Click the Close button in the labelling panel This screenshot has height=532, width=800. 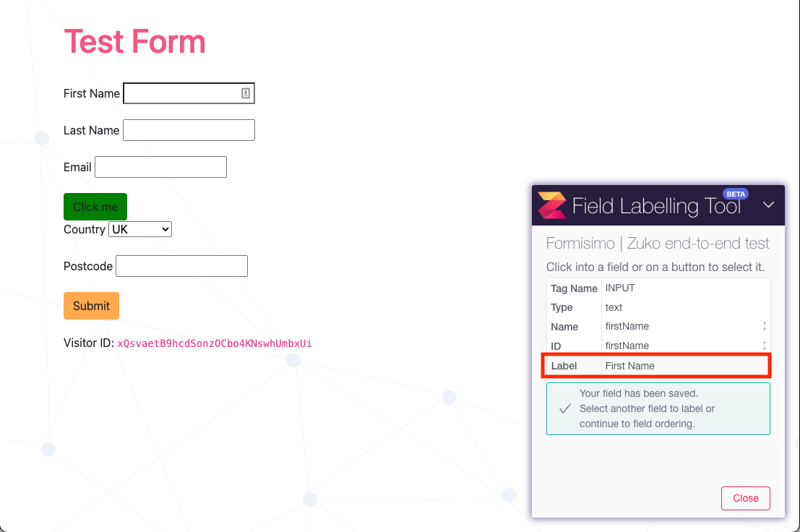745,498
